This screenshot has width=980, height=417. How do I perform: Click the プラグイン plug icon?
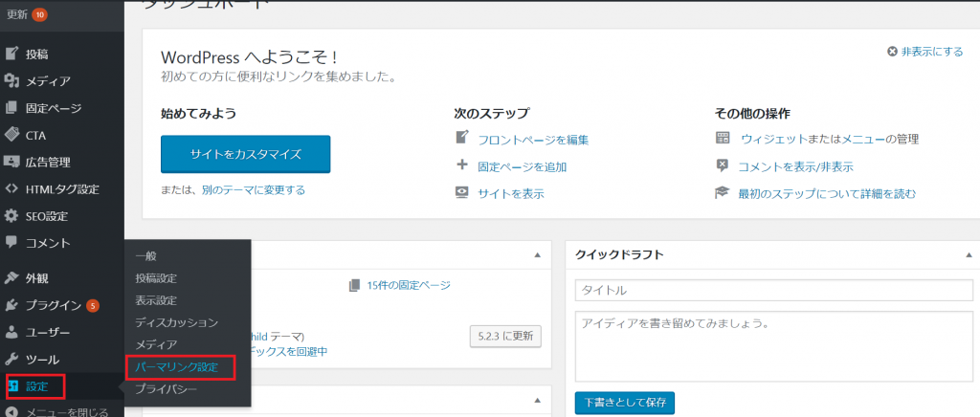pos(11,305)
